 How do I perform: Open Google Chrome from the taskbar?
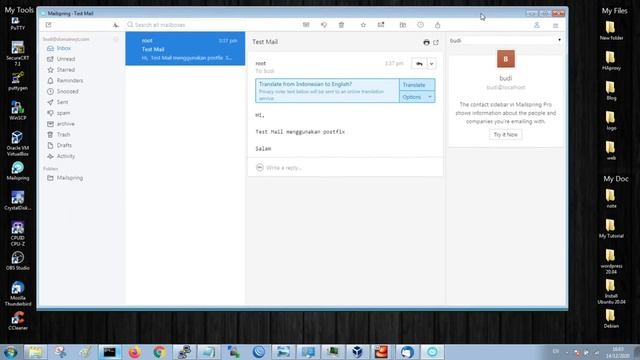pos(159,352)
